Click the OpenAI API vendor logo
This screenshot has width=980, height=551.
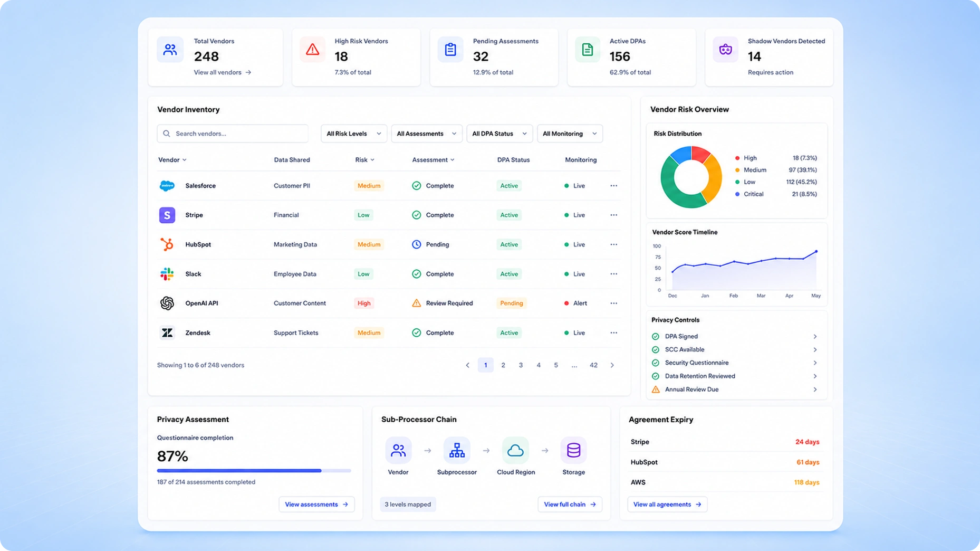click(167, 303)
